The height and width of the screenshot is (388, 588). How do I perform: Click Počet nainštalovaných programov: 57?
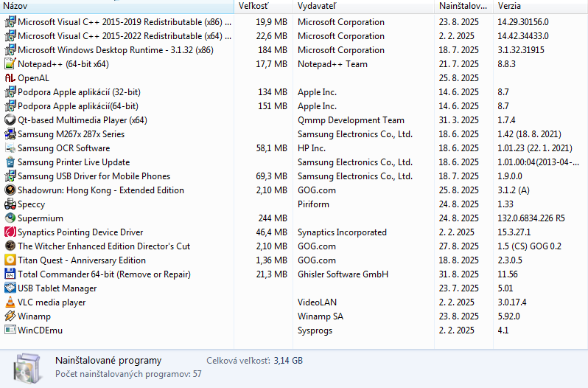pyautogui.click(x=128, y=374)
